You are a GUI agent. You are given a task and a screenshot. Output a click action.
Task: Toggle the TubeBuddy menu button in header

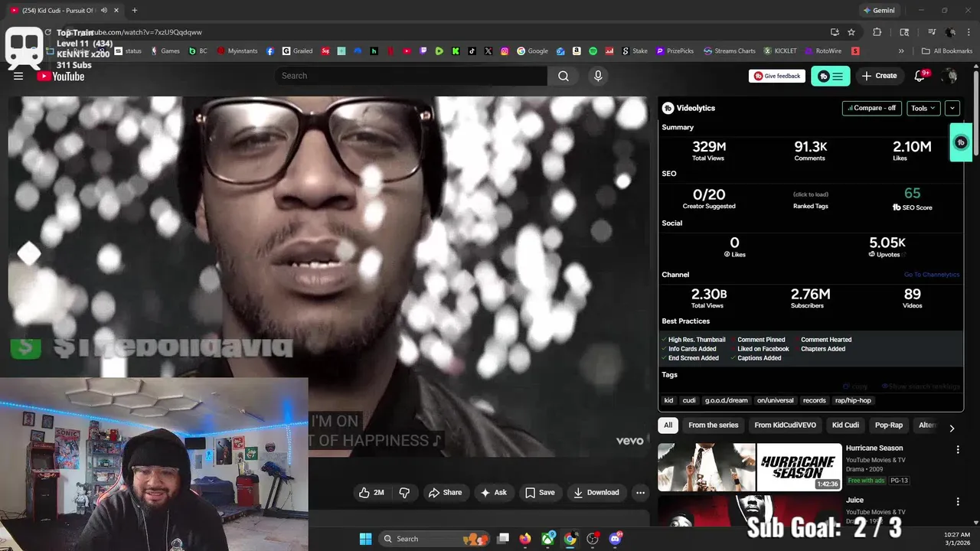point(831,76)
